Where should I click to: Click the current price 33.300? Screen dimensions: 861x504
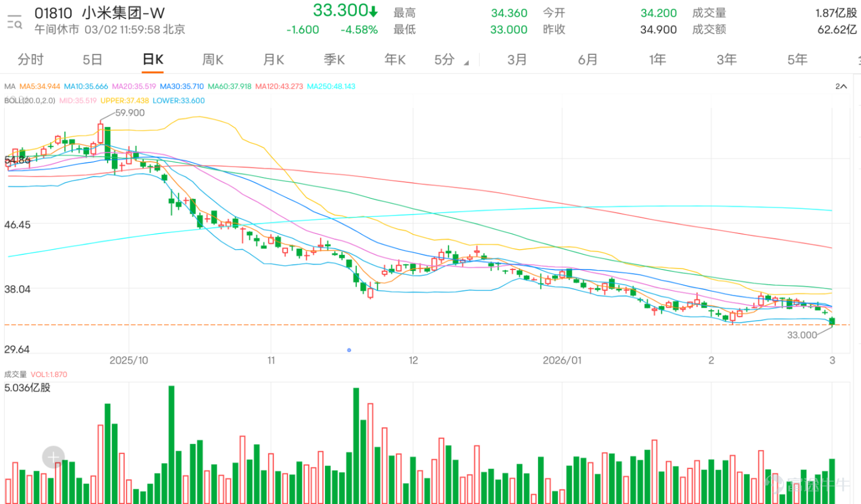click(x=345, y=10)
